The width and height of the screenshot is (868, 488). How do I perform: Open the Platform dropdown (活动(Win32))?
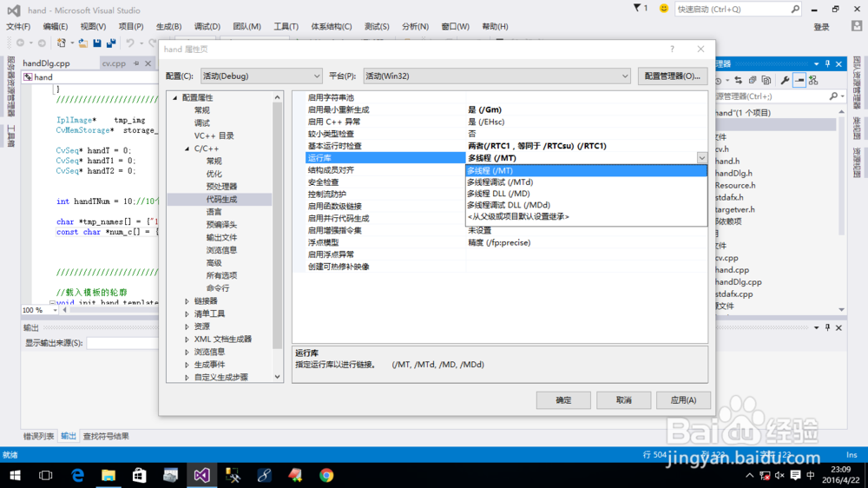tap(496, 76)
